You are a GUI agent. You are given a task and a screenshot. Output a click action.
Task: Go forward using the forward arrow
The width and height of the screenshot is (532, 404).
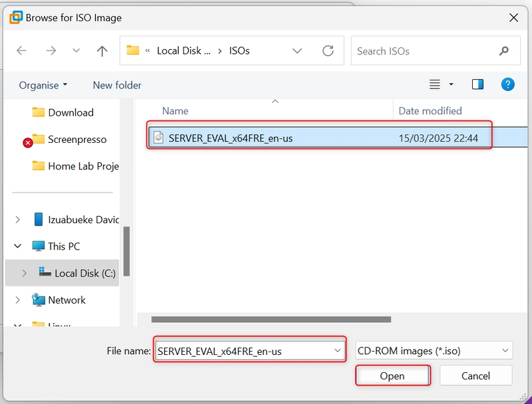pyautogui.click(x=51, y=51)
